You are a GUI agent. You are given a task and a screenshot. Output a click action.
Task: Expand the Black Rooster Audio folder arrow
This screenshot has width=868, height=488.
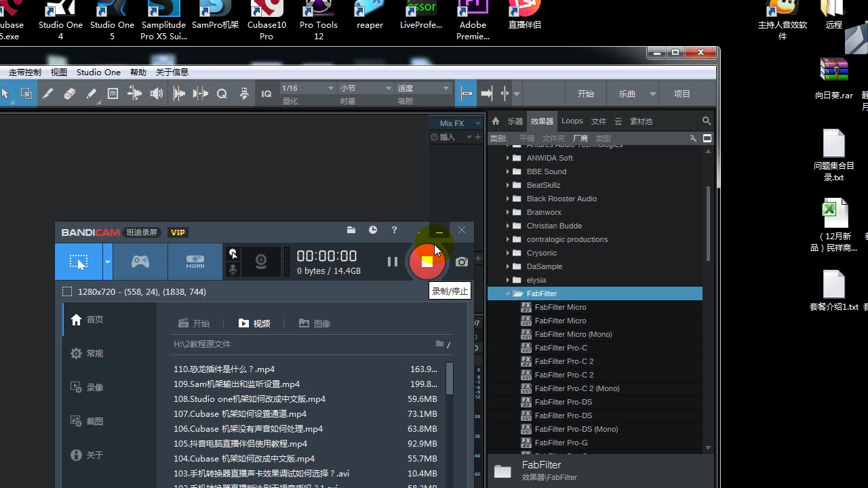click(507, 199)
